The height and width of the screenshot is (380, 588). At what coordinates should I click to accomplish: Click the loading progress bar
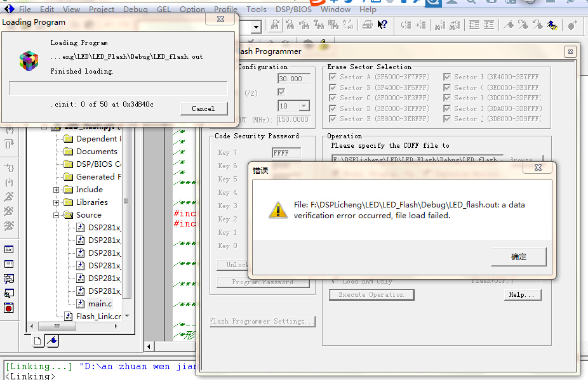click(118, 88)
